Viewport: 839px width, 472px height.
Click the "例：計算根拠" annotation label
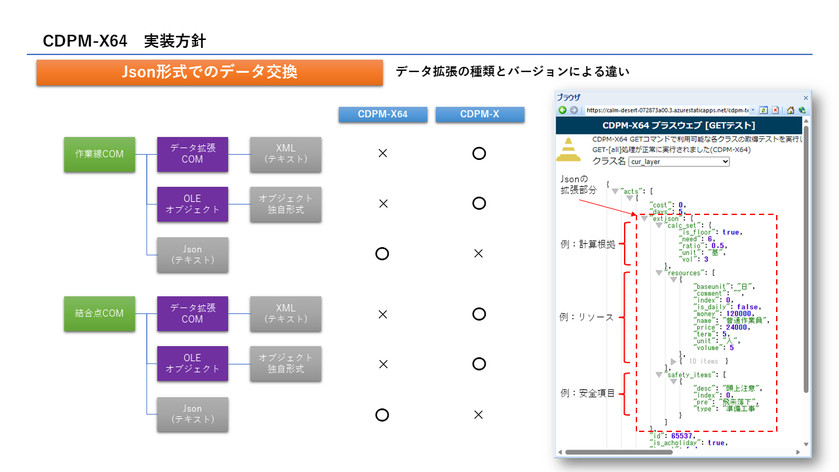pos(588,244)
